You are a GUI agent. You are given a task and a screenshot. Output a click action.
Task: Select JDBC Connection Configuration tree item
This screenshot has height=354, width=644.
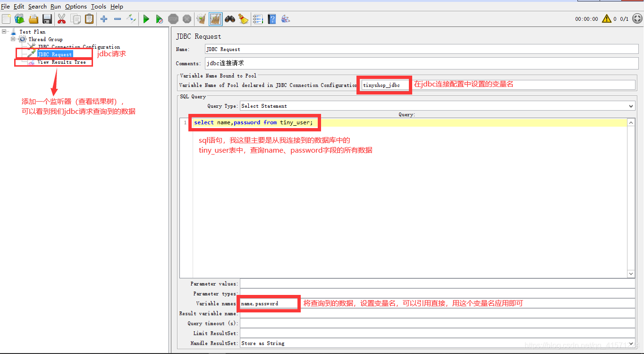click(79, 47)
